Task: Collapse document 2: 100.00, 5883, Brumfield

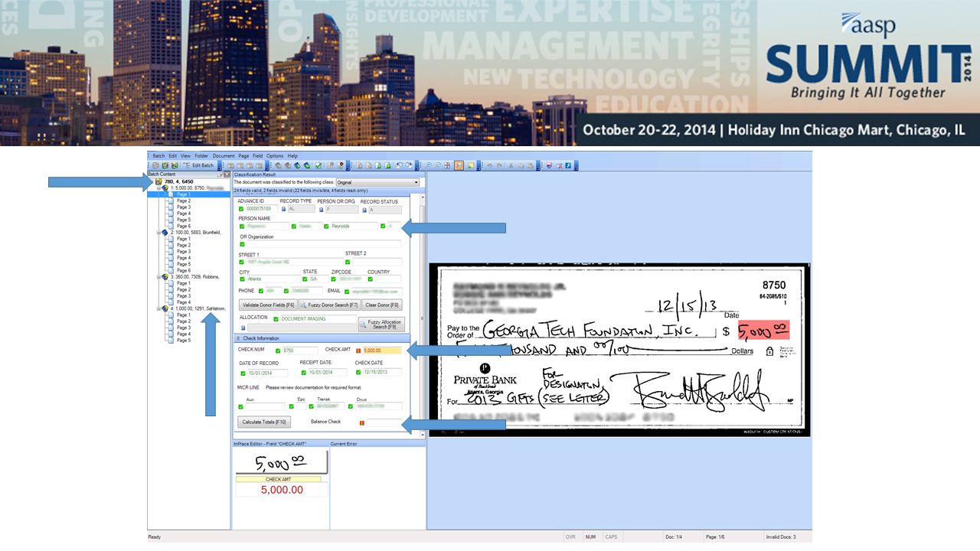Action: coord(158,232)
